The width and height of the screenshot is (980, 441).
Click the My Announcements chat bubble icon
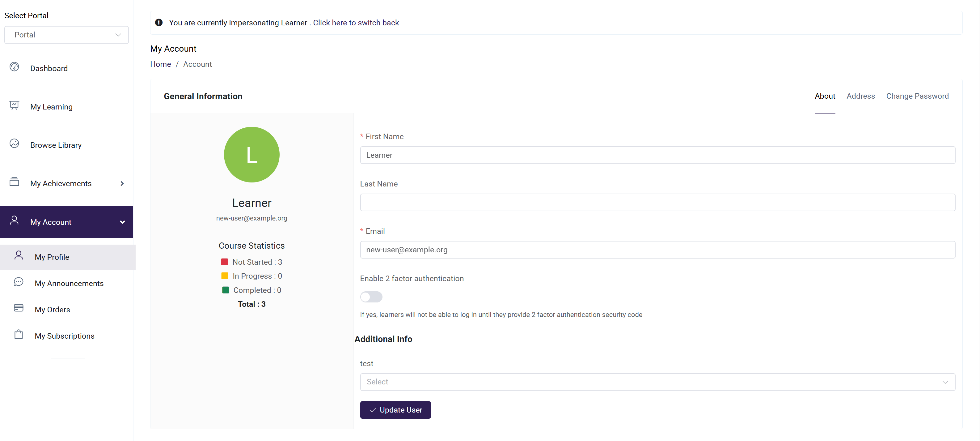pos(18,282)
